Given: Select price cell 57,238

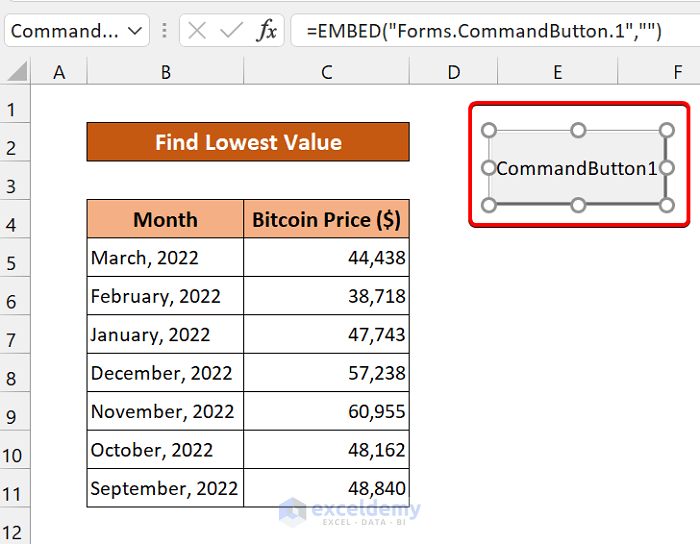Looking at the screenshot, I should pyautogui.click(x=327, y=373).
